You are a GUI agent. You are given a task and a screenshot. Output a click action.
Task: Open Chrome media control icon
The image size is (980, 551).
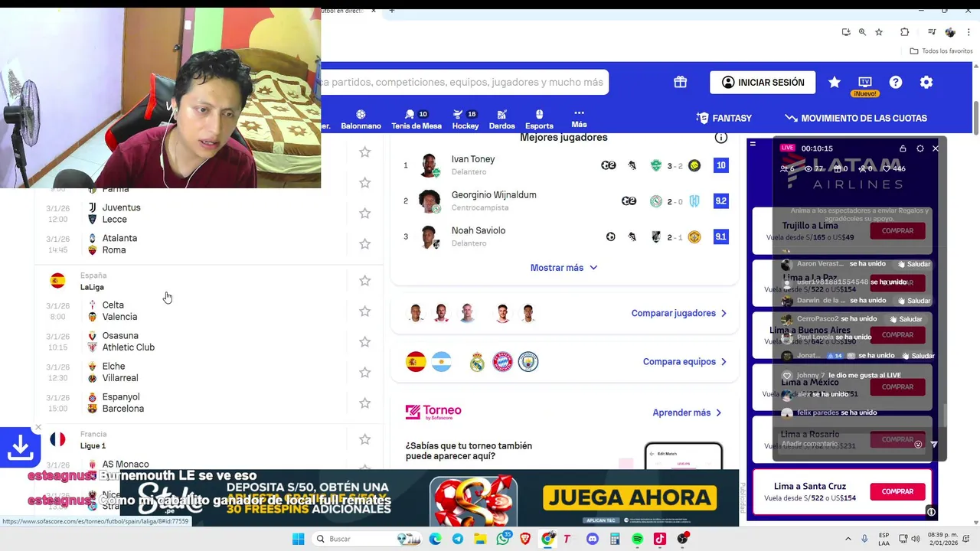(932, 32)
